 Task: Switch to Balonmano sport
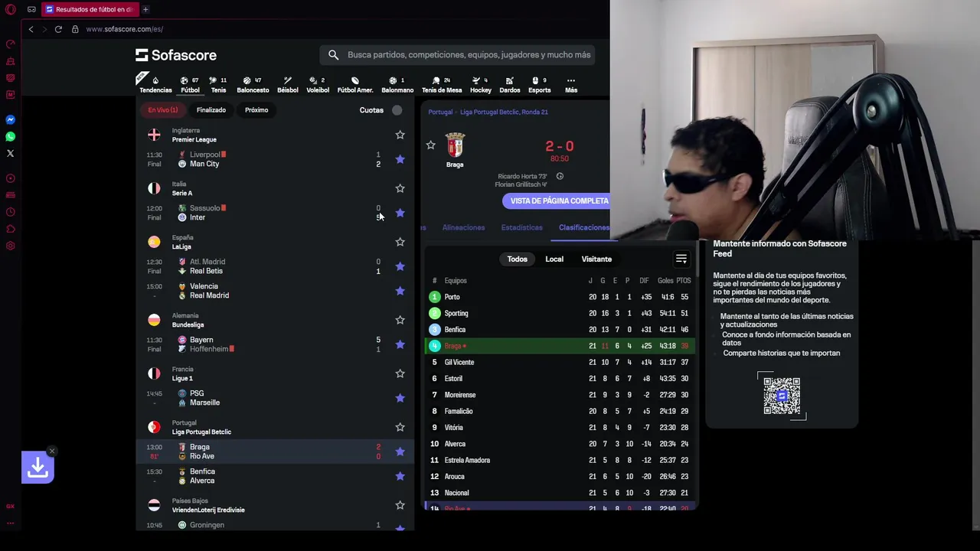coord(397,84)
